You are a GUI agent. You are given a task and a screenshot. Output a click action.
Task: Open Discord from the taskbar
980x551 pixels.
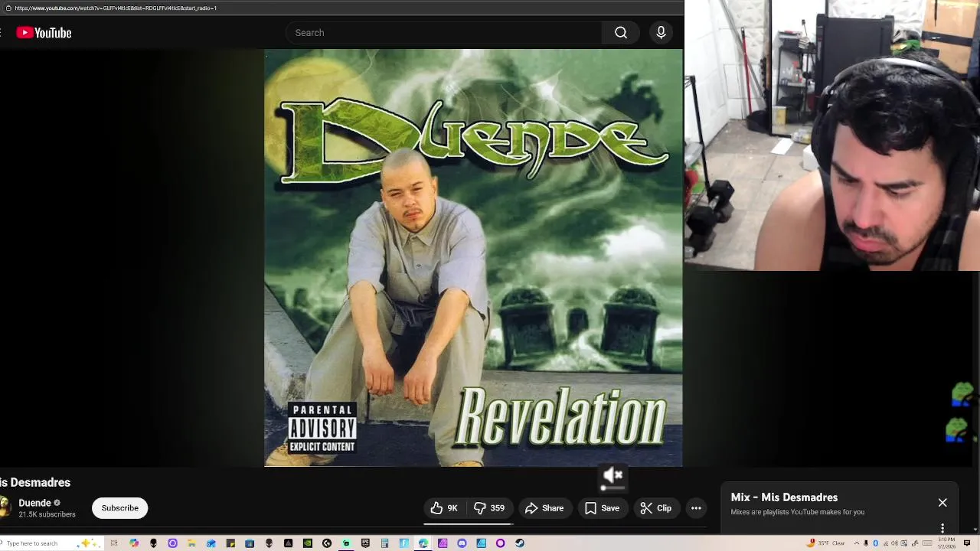coord(462,543)
